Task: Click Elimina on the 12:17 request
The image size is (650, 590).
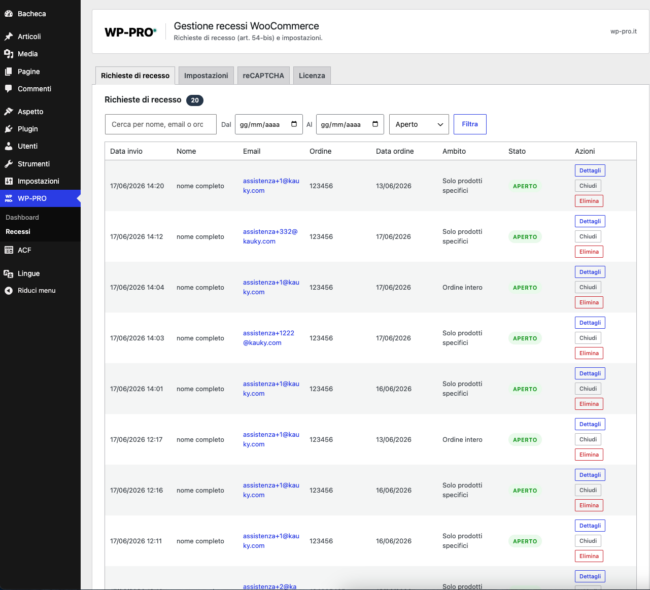Action: [589, 454]
